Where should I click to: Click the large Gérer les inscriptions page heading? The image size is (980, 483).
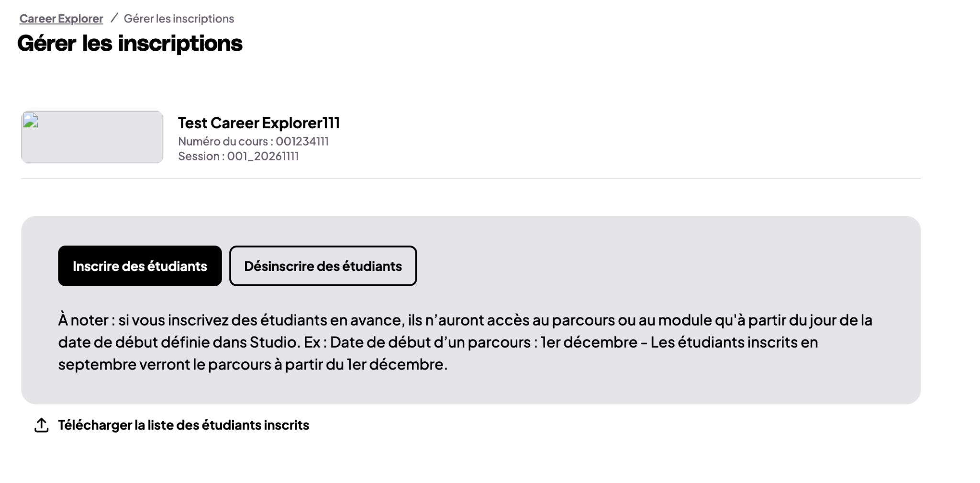[130, 44]
